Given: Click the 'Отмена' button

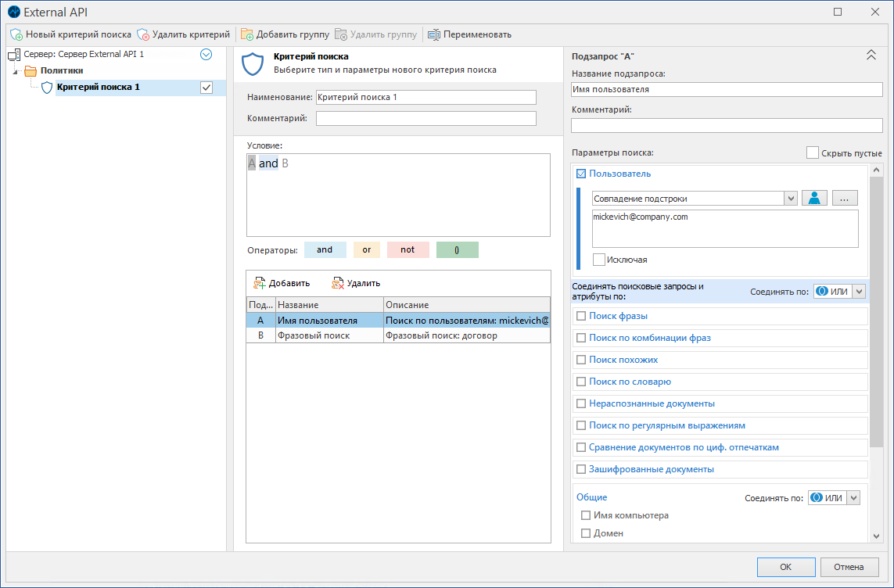Looking at the screenshot, I should [849, 567].
